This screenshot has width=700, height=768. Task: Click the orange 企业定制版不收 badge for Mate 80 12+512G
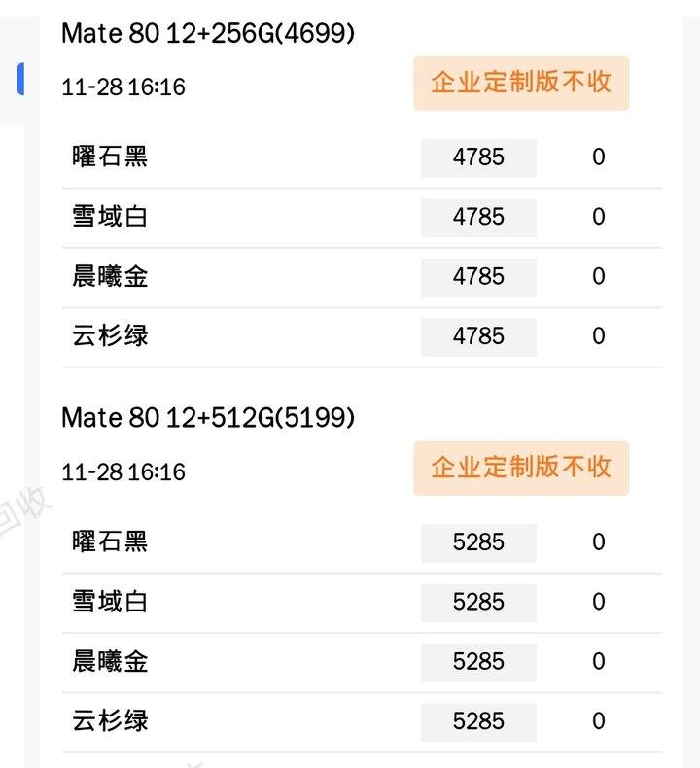[521, 468]
